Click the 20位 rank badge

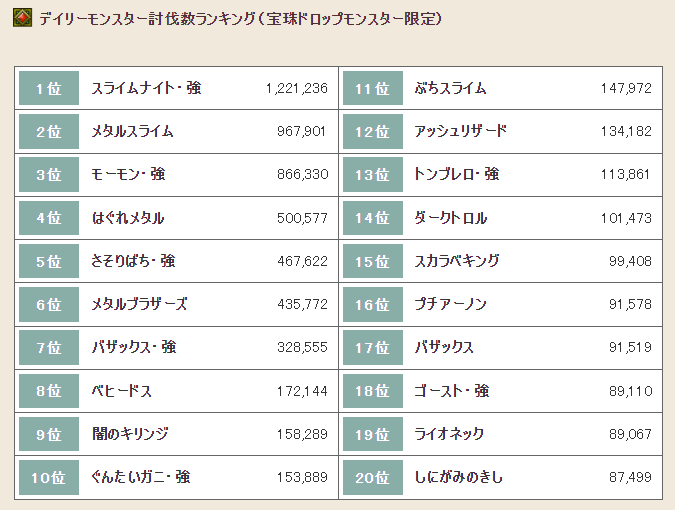tap(373, 477)
